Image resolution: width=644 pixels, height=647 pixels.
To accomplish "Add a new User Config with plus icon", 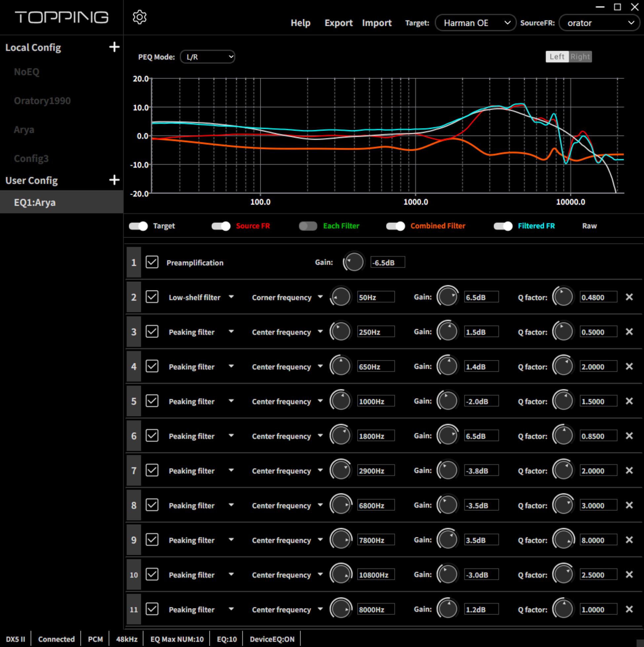I will [114, 180].
